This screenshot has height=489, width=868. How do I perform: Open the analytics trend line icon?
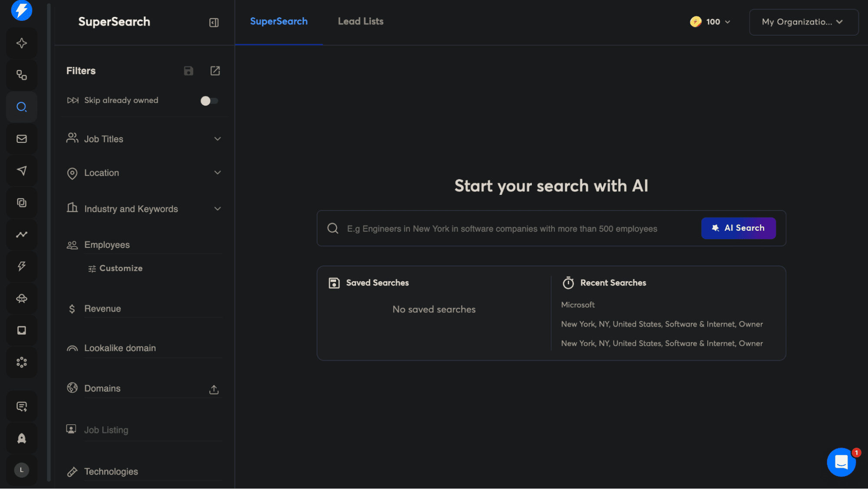[22, 234]
